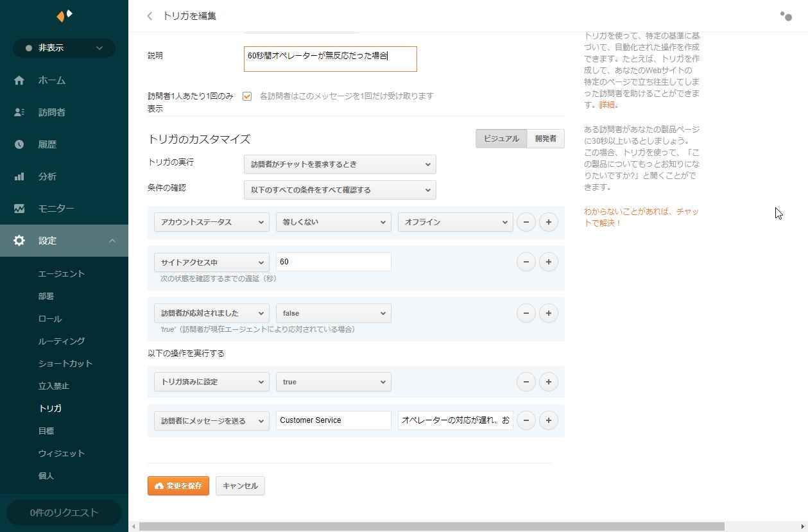Click the analytics bar chart icon

19,176
